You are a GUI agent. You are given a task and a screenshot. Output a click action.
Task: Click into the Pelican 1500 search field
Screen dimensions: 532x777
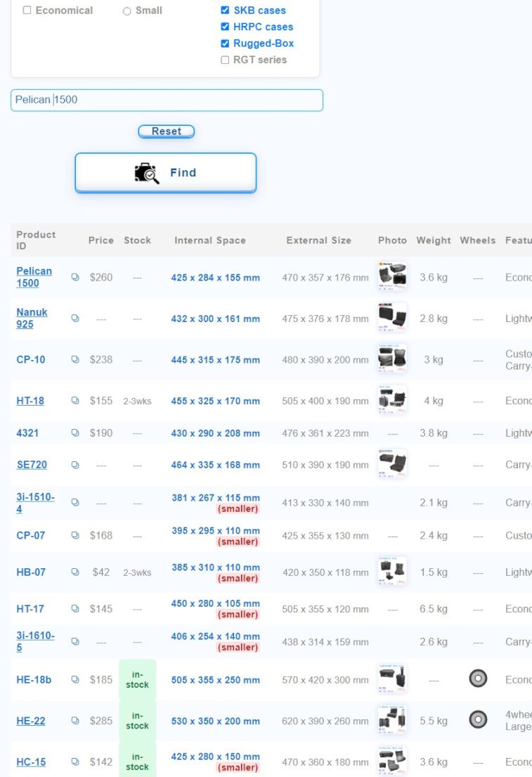(x=167, y=100)
